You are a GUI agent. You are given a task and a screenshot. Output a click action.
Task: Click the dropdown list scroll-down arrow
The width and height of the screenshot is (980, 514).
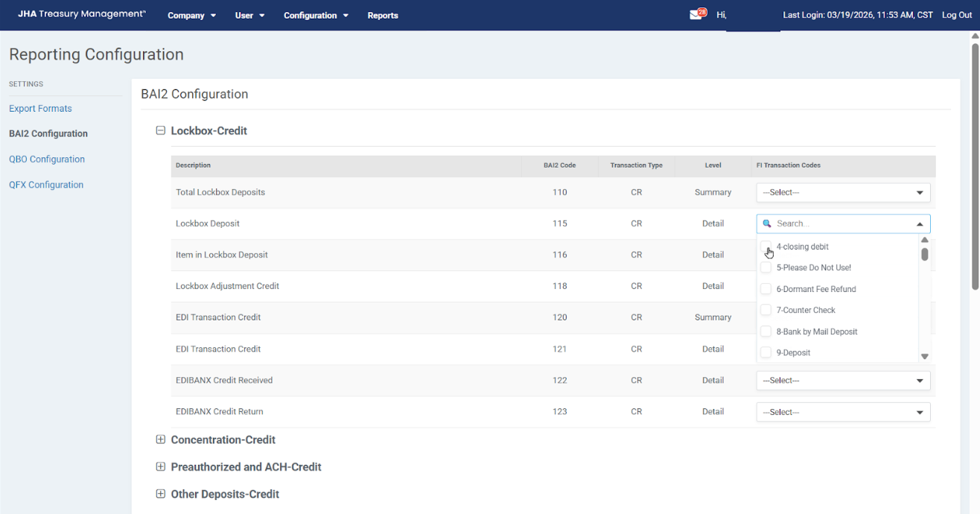pyautogui.click(x=925, y=357)
